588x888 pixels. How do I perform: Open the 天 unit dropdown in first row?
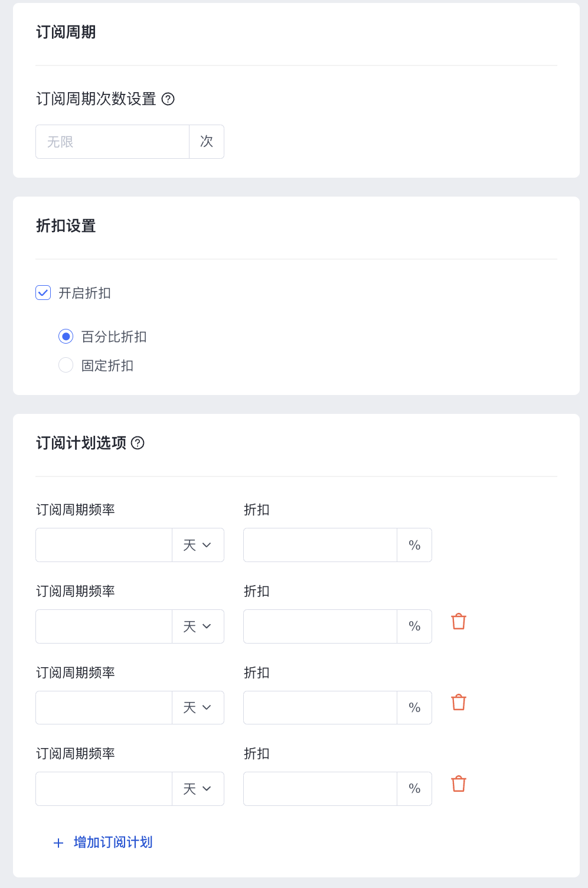[198, 545]
